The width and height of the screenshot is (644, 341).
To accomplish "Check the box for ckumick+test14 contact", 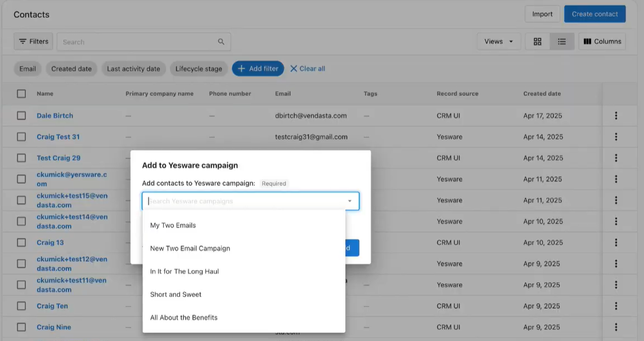I will point(21,221).
